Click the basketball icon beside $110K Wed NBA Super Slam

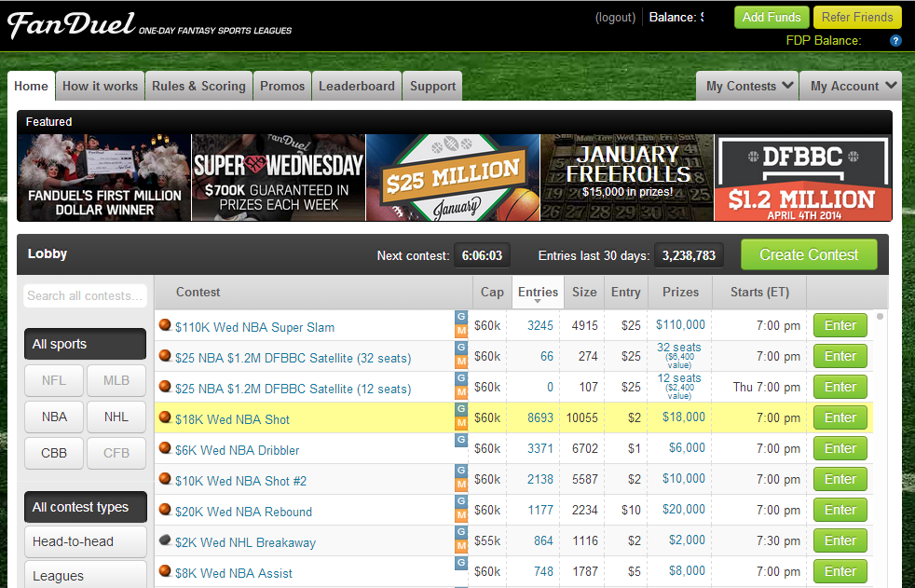165,325
